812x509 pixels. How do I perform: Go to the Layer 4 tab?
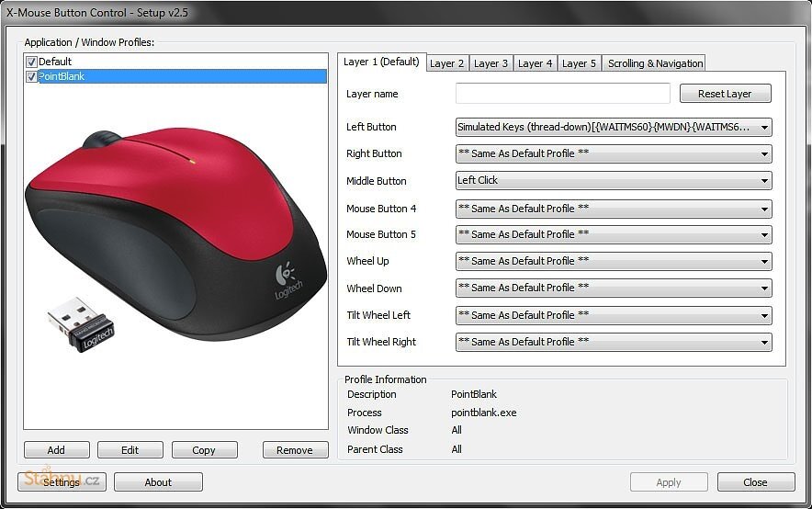[535, 63]
